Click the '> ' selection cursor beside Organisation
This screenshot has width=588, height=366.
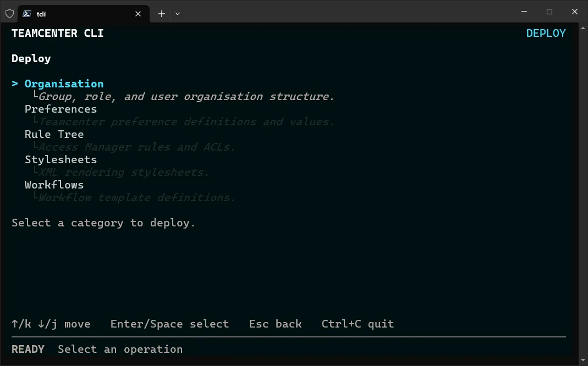click(15, 84)
